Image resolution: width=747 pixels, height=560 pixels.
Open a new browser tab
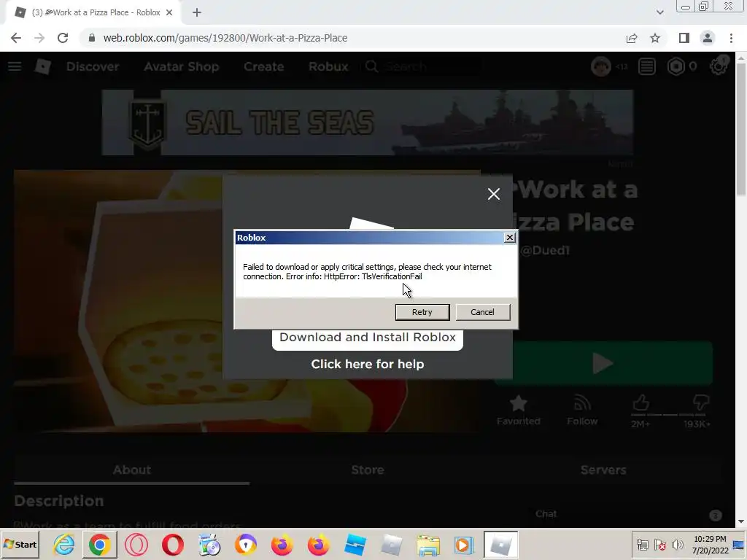point(197,13)
